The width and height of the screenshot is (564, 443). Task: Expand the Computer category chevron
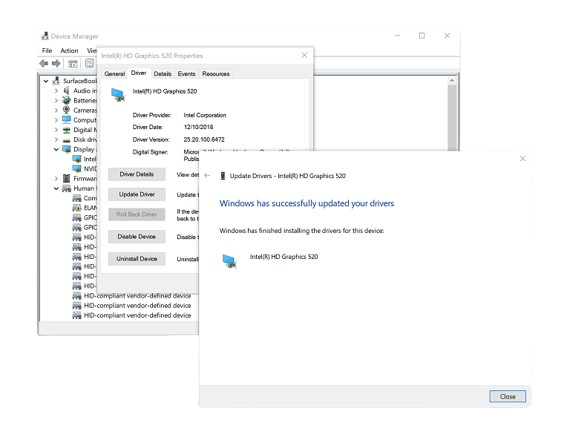pyautogui.click(x=56, y=120)
